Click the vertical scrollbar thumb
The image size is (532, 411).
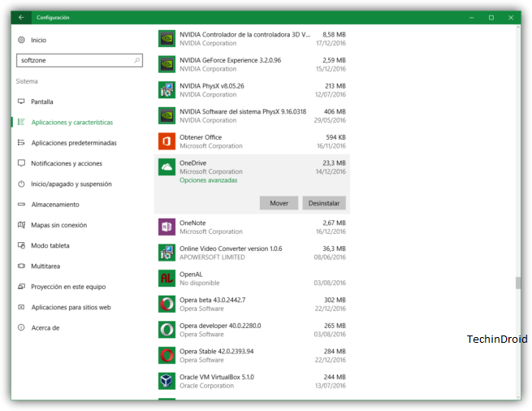[517, 283]
